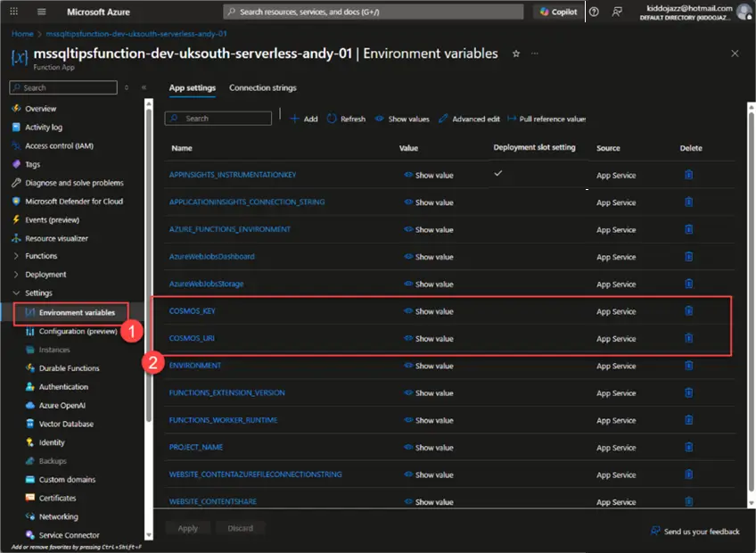This screenshot has width=756, height=553.
Task: Open Events (preview)
Action: (x=52, y=220)
